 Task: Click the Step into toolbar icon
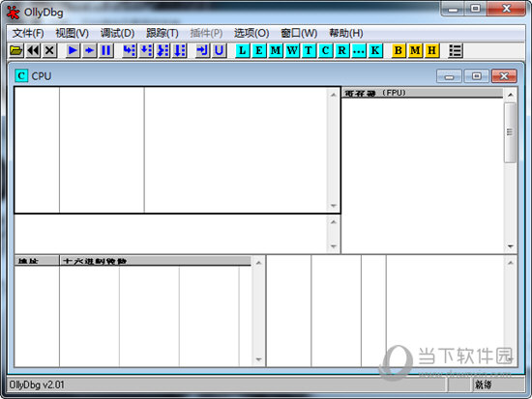tap(130, 50)
